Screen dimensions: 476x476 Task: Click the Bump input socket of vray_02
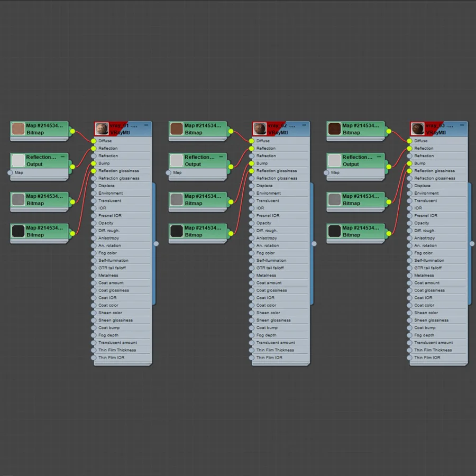point(251,163)
